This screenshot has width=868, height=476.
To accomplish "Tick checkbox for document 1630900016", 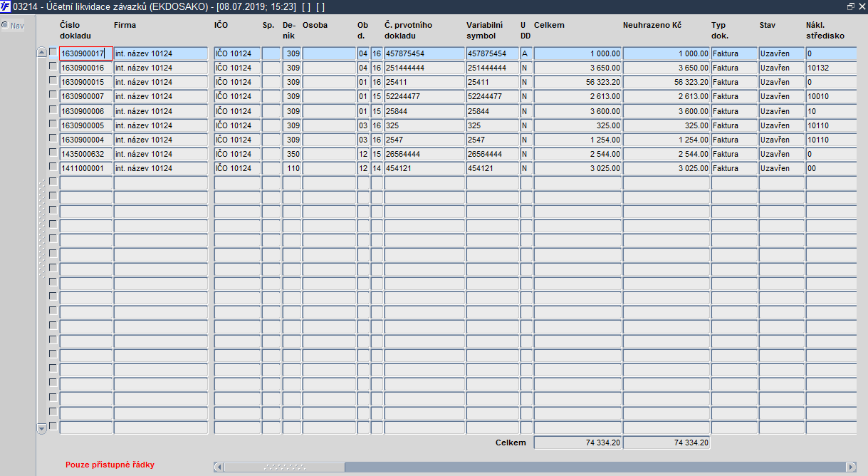I will click(x=53, y=66).
